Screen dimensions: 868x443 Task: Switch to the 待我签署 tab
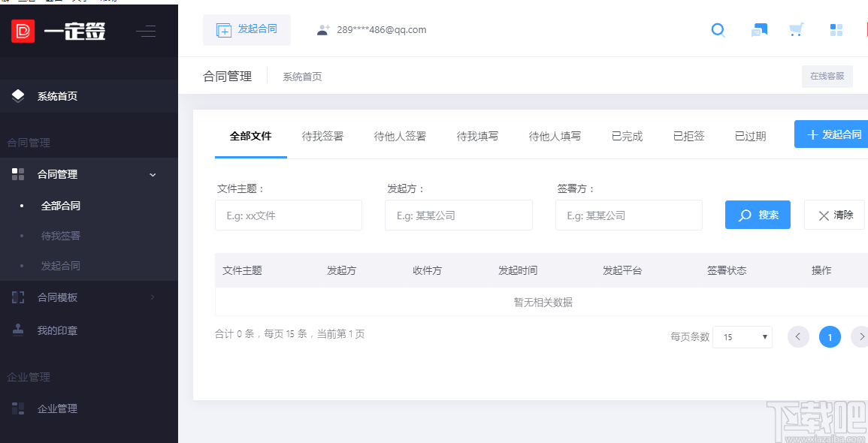322,136
